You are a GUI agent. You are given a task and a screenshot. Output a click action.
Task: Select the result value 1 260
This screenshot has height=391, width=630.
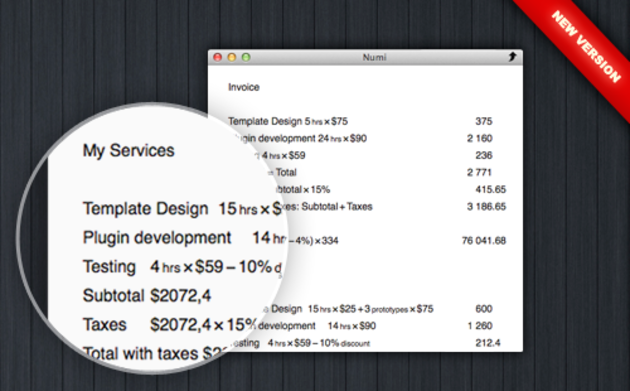coord(480,326)
